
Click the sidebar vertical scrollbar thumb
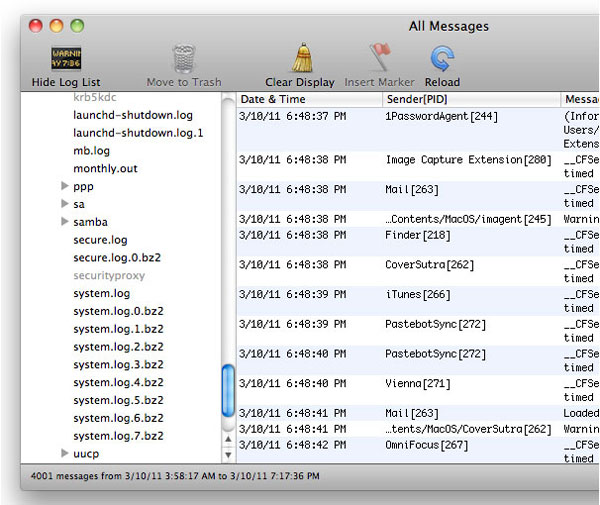click(x=227, y=391)
